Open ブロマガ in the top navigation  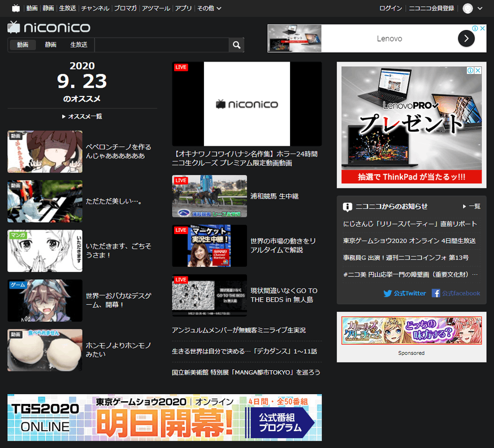click(x=125, y=8)
